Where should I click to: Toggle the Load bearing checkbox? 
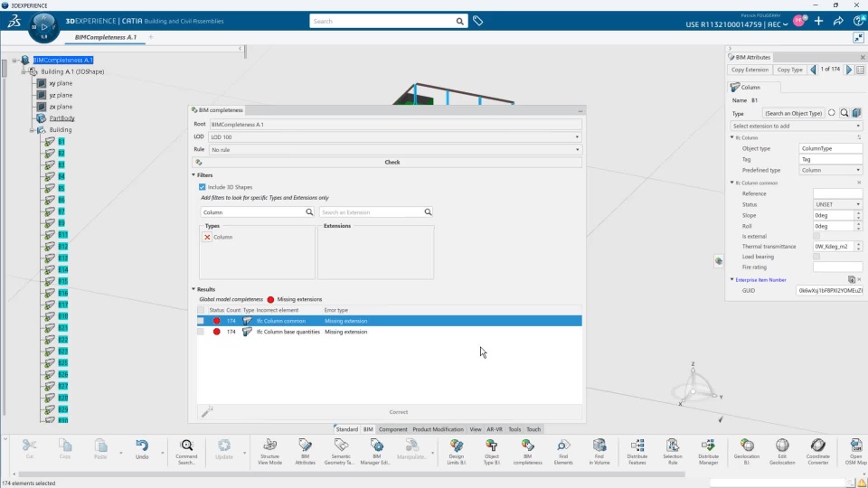click(816, 257)
